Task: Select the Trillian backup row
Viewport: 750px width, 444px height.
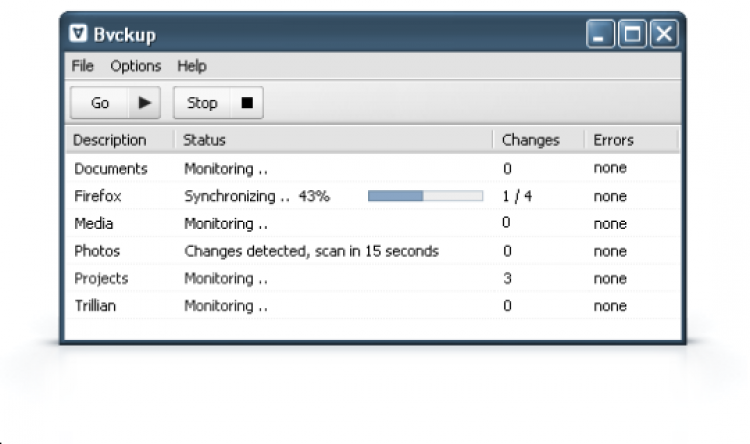Action: pos(95,306)
